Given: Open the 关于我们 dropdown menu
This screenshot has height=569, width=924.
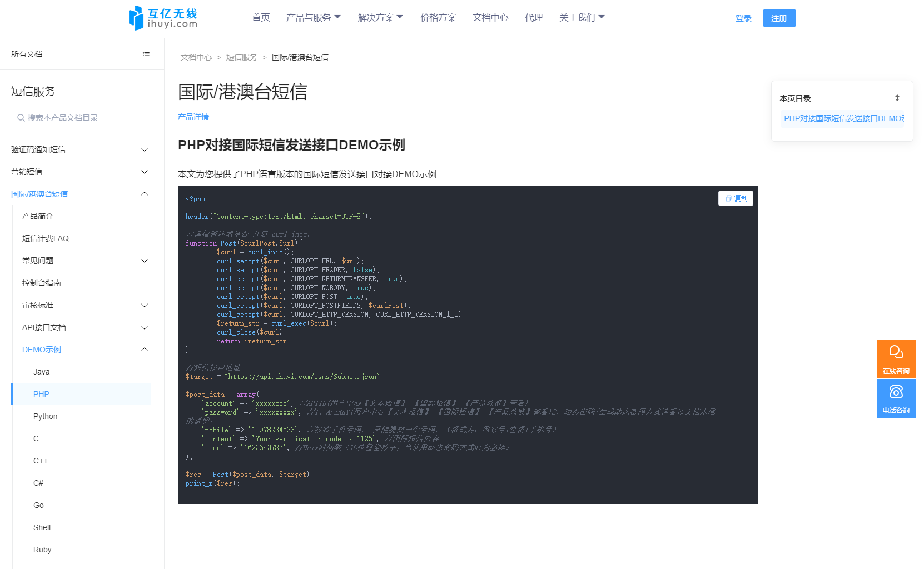Looking at the screenshot, I should click(582, 18).
